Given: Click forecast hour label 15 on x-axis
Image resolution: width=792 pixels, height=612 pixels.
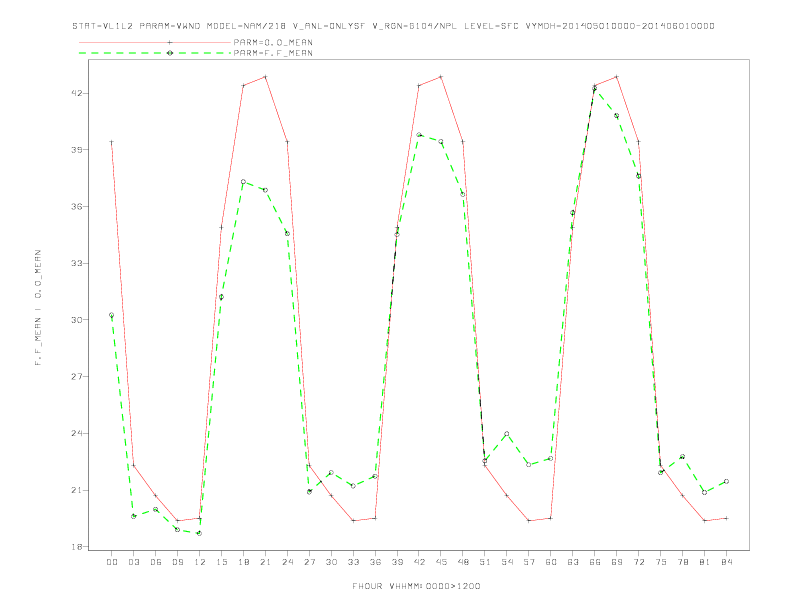Looking at the screenshot, I should coord(221,562).
